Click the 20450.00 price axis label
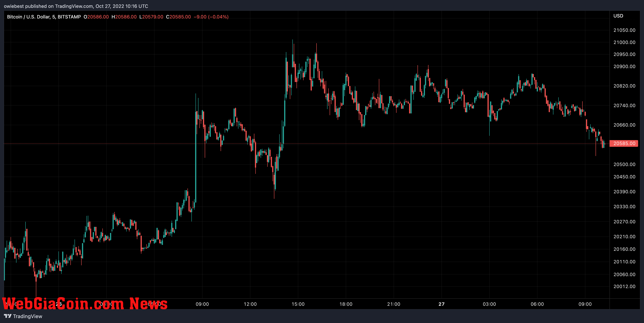The image size is (644, 323). pyautogui.click(x=624, y=177)
